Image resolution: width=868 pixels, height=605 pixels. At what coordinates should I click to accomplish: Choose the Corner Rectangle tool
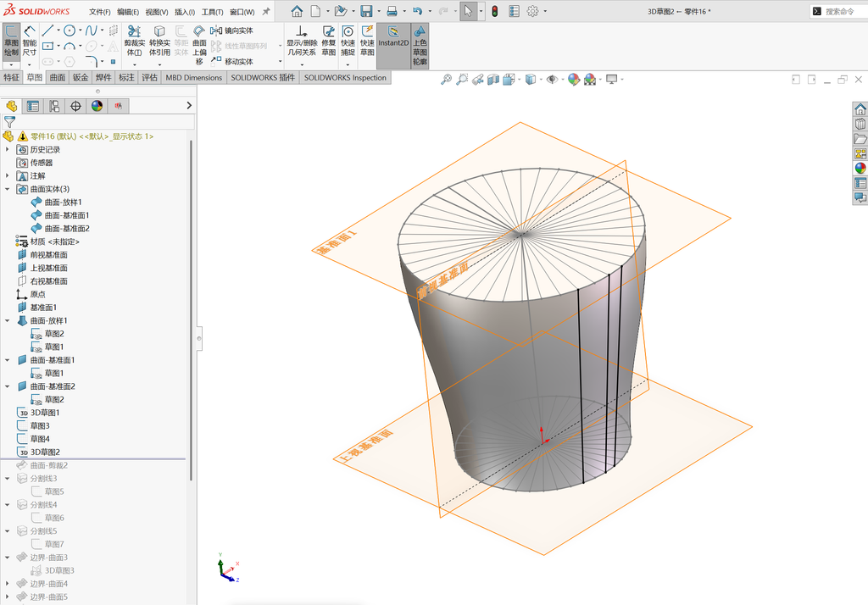47,46
